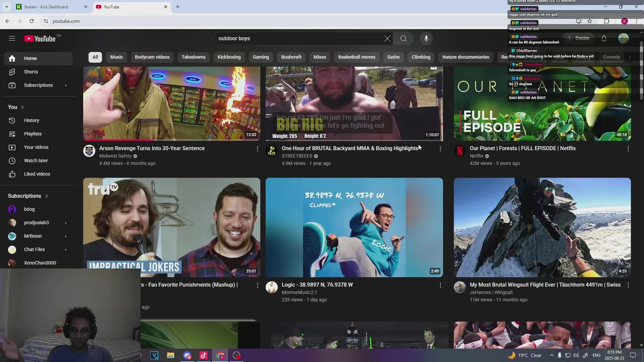644x362 pixels.
Task: Switch to the Stream - Kick Dashboard tab
Action: tap(51, 7)
